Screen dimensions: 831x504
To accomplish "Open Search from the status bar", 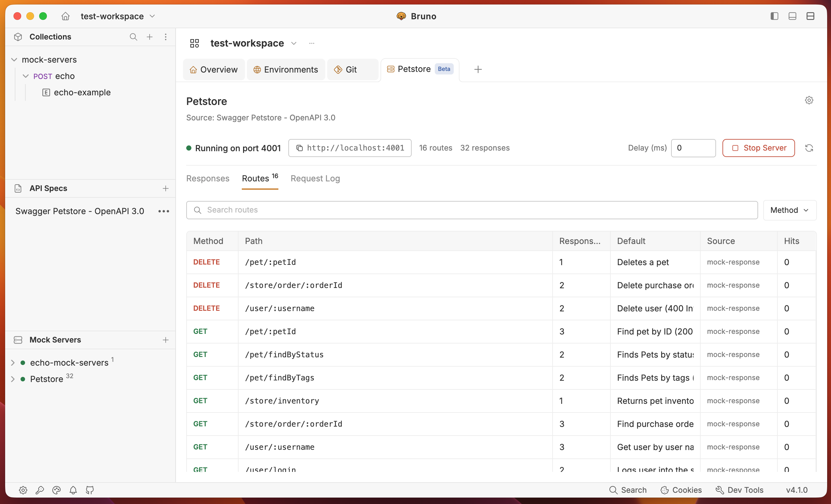I will [x=628, y=490].
